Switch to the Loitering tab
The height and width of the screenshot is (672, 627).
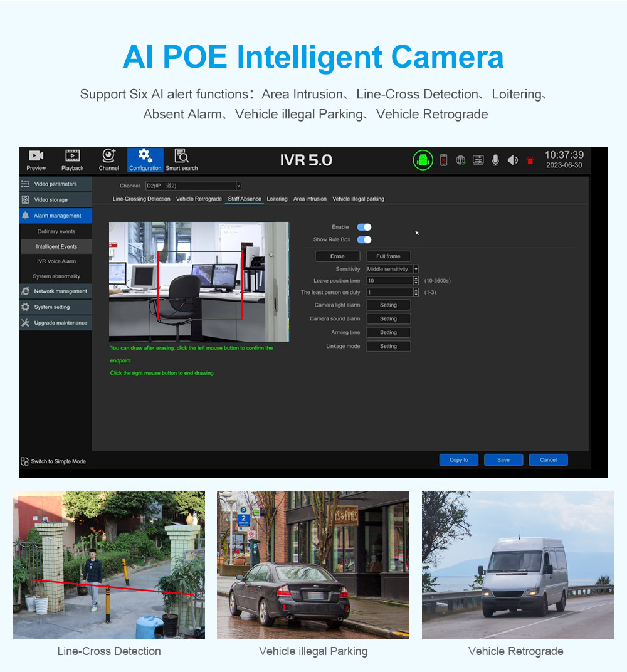click(x=277, y=199)
